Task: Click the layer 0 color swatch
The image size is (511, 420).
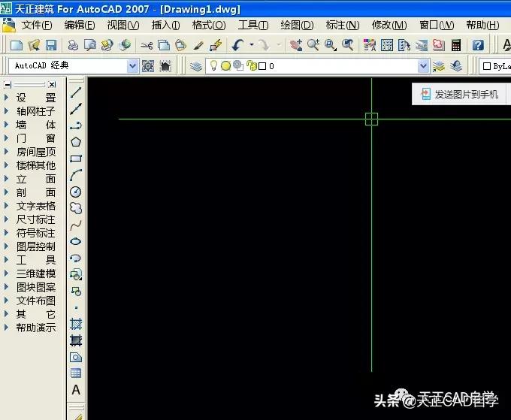Action: tap(262, 66)
